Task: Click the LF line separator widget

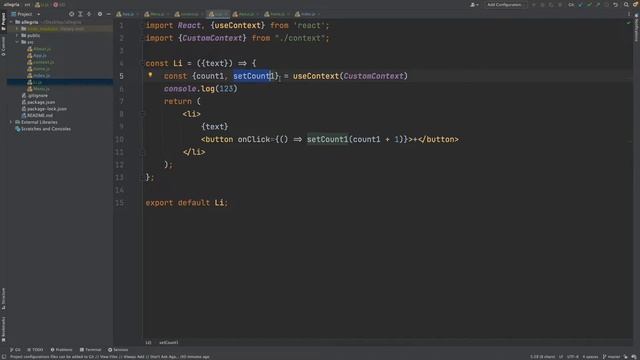Action: coord(561,357)
